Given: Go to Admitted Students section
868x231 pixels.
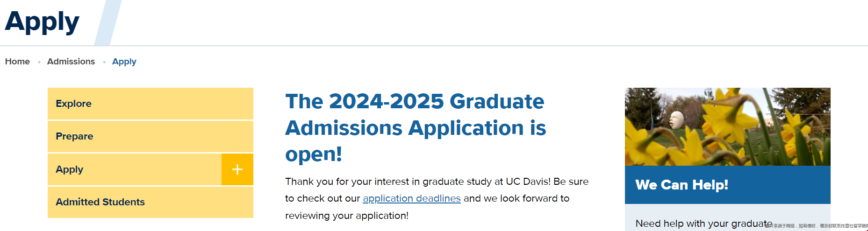Looking at the screenshot, I should click(151, 202).
